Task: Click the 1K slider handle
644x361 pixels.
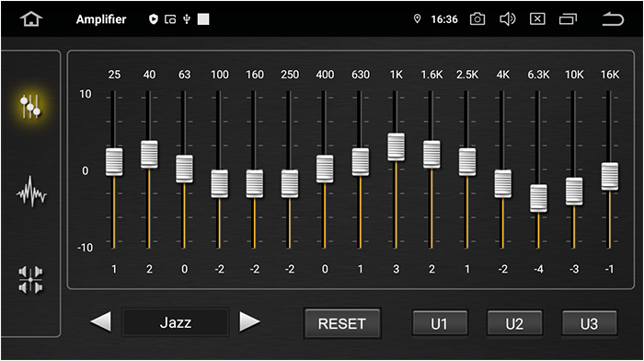Action: [396, 146]
